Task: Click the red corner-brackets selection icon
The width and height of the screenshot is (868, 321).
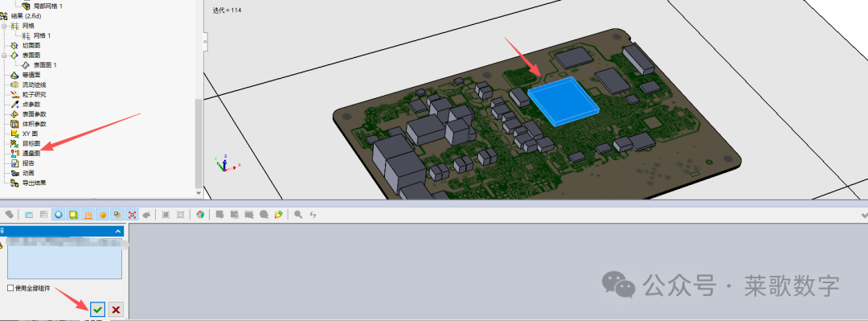Action: (x=132, y=214)
